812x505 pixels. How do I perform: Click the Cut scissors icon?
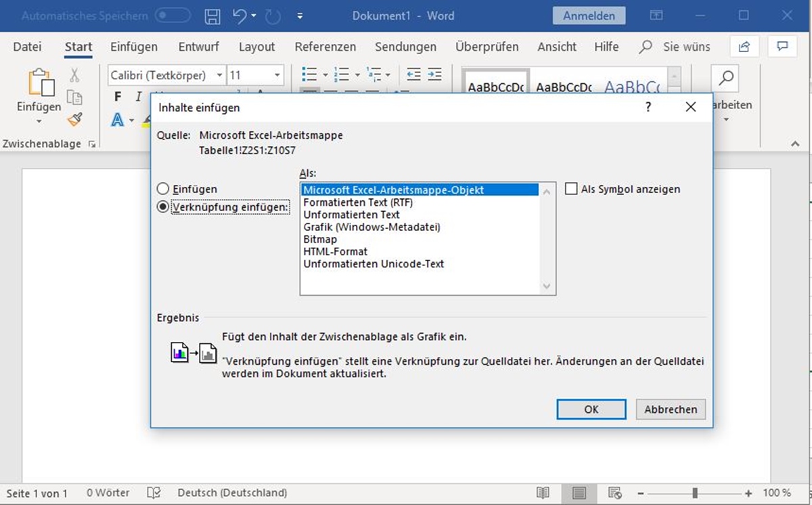(74, 74)
